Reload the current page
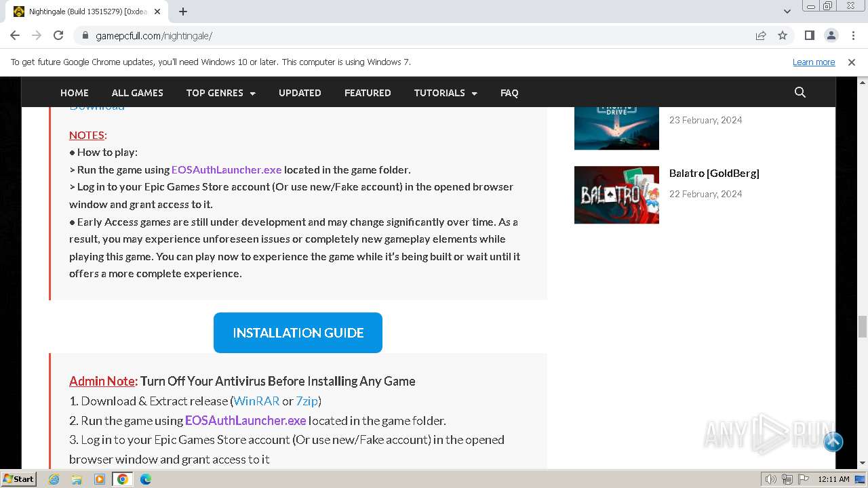Image resolution: width=868 pixels, height=488 pixels. 58,35
